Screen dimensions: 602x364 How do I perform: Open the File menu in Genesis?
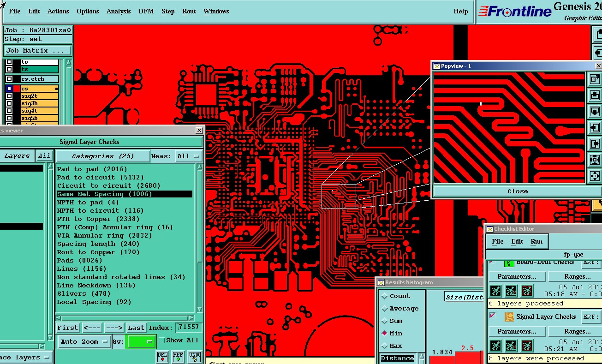(x=15, y=11)
